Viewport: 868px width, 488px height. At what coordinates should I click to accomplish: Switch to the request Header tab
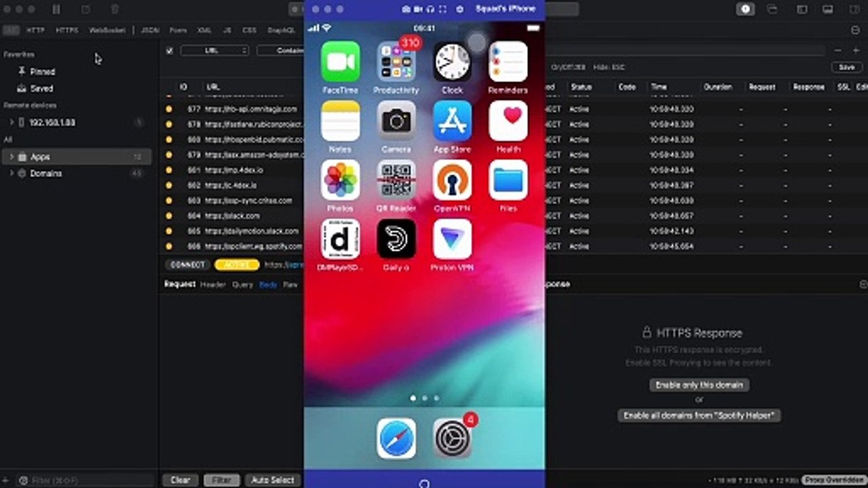pyautogui.click(x=213, y=285)
